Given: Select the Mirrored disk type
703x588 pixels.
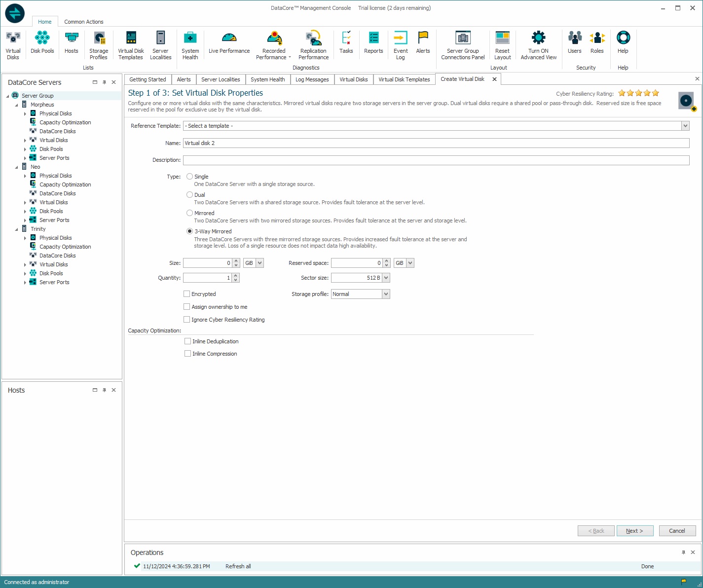Looking at the screenshot, I should pos(190,213).
